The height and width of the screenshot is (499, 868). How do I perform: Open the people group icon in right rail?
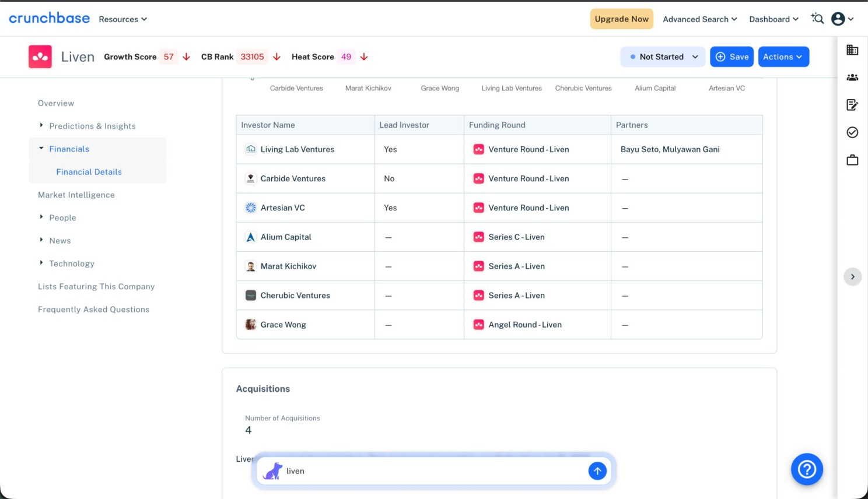852,78
